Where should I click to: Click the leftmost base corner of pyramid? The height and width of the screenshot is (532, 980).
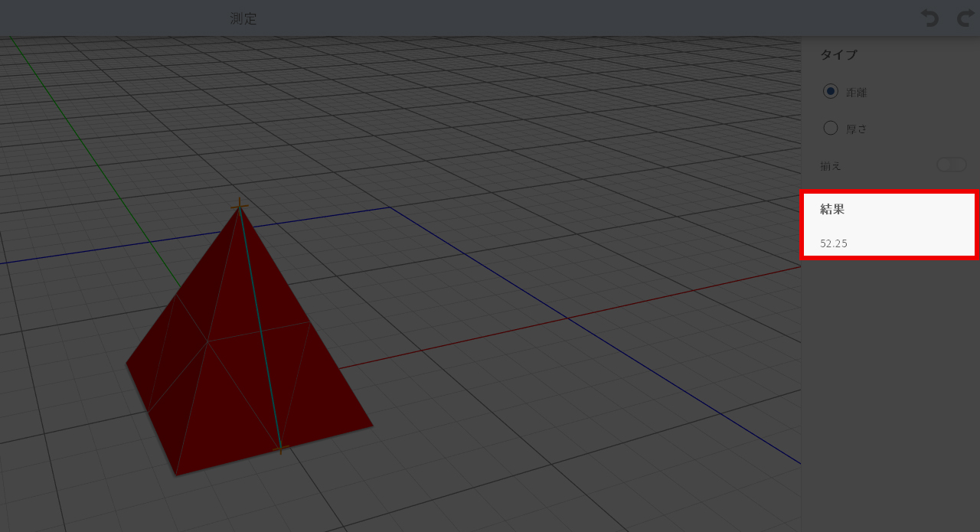[127, 364]
